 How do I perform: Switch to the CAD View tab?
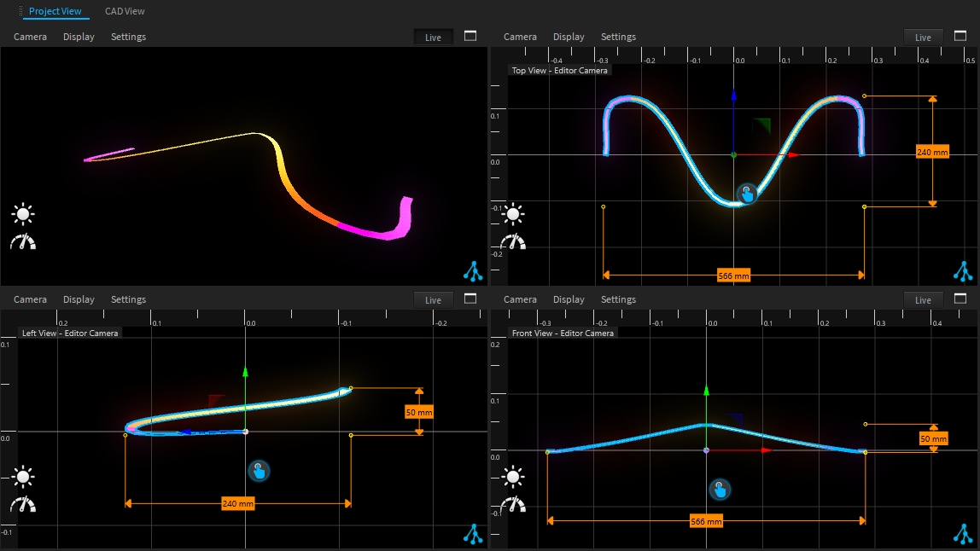click(125, 11)
